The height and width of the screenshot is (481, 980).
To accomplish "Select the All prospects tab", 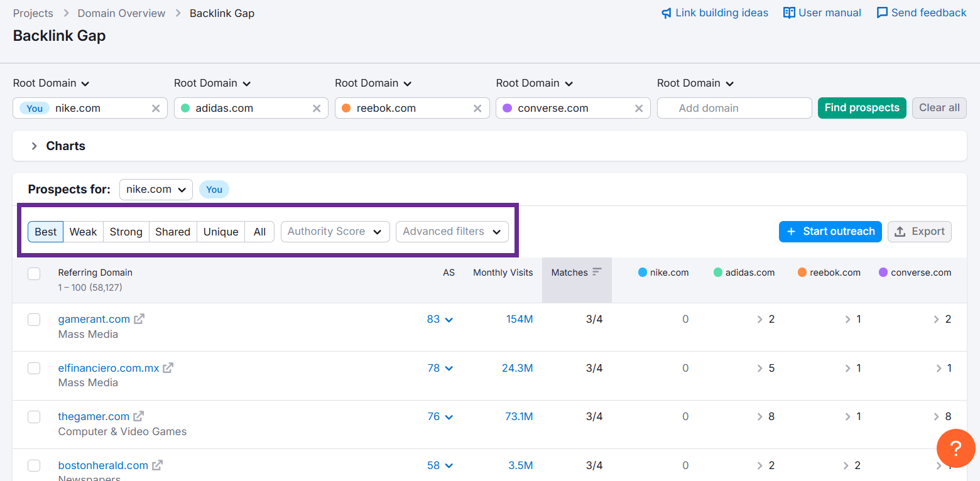I will [259, 232].
